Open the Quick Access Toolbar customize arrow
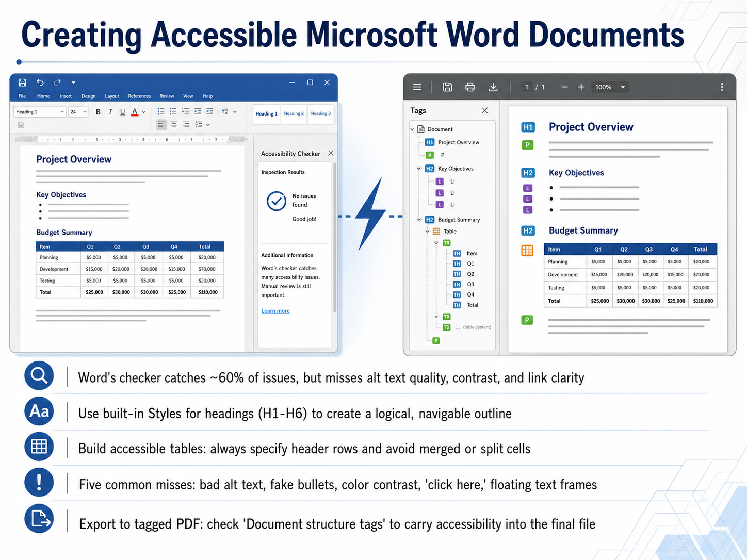The height and width of the screenshot is (560, 747). pos(73,83)
